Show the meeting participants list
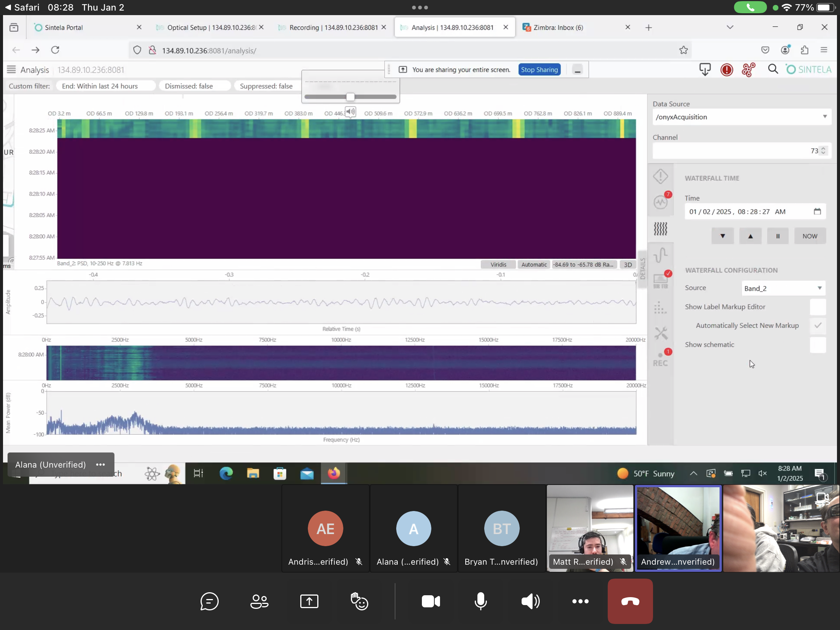 click(x=259, y=602)
